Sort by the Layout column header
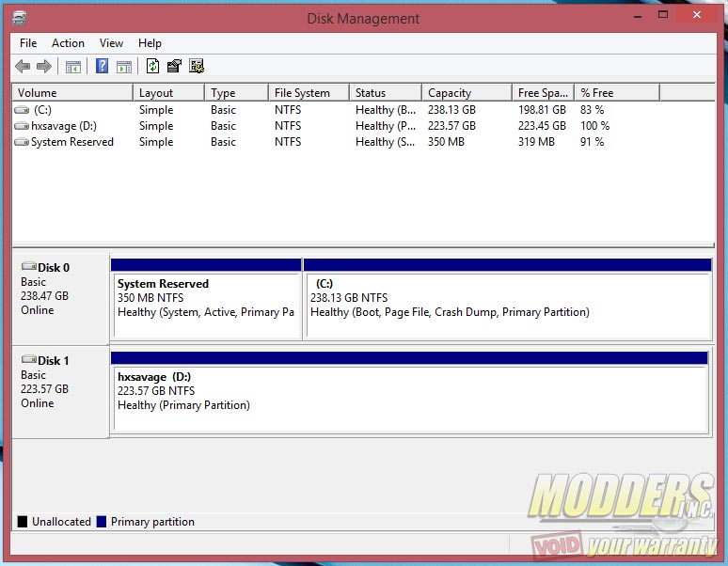Image resolution: width=728 pixels, height=566 pixels. pyautogui.click(x=168, y=93)
